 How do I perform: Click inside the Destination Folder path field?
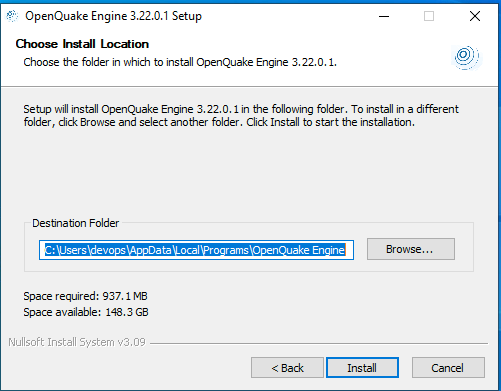(196, 250)
